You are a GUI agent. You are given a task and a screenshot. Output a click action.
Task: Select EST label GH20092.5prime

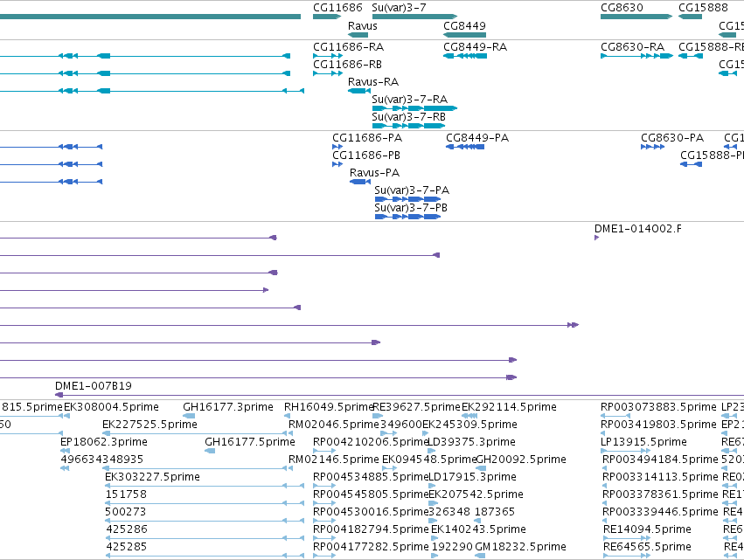(x=520, y=460)
